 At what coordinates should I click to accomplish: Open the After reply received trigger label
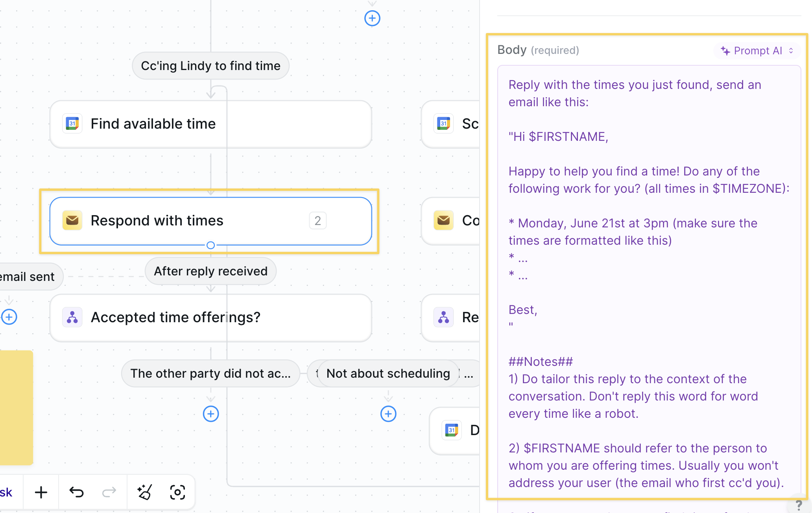pyautogui.click(x=210, y=271)
